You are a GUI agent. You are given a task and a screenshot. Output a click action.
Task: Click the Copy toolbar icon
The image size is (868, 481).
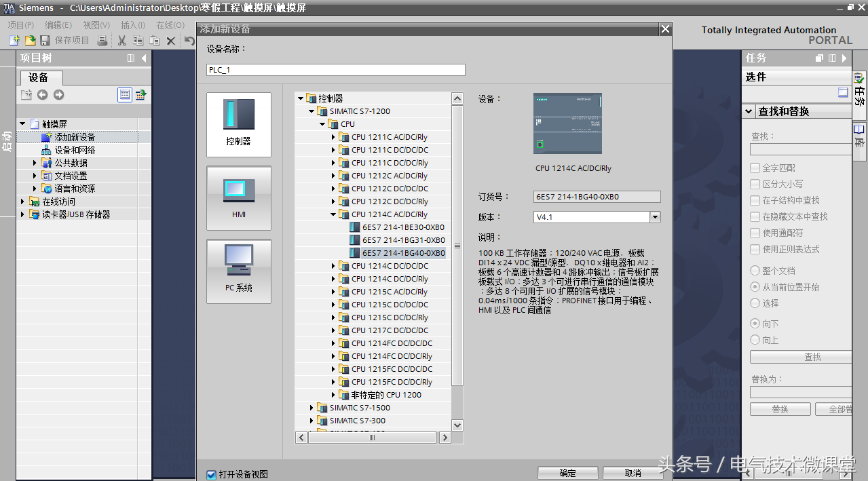click(138, 41)
